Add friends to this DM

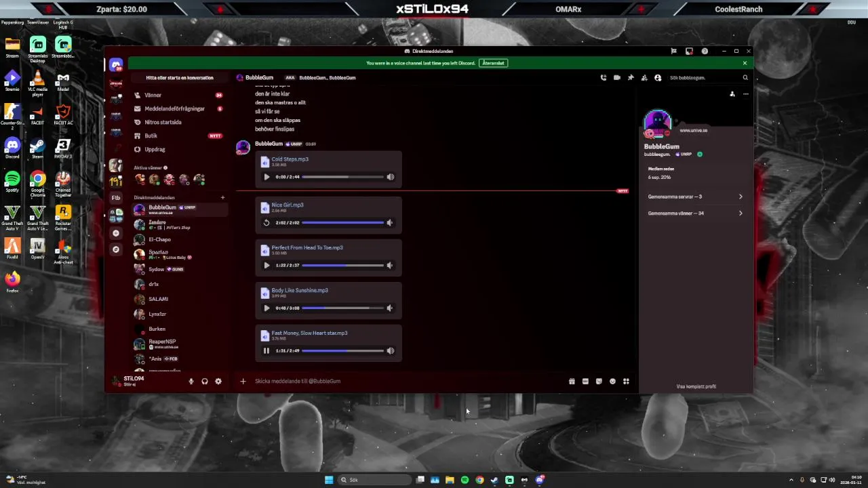(x=644, y=78)
